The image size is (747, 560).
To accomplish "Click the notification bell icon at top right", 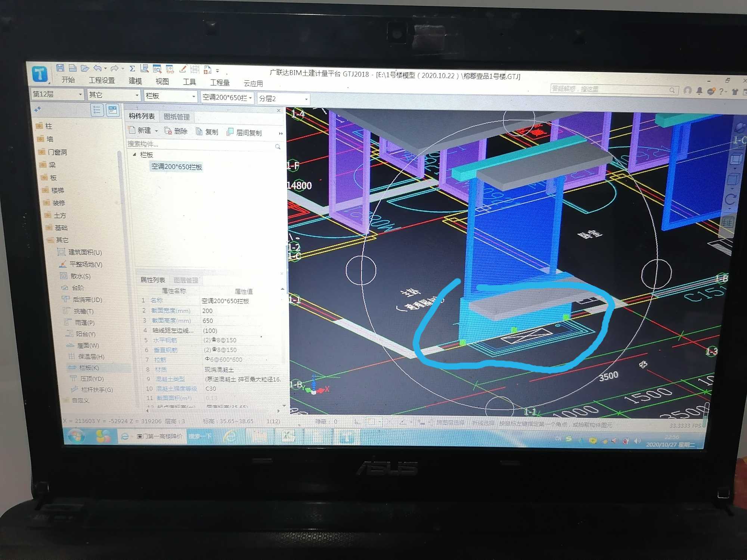I will click(x=699, y=91).
